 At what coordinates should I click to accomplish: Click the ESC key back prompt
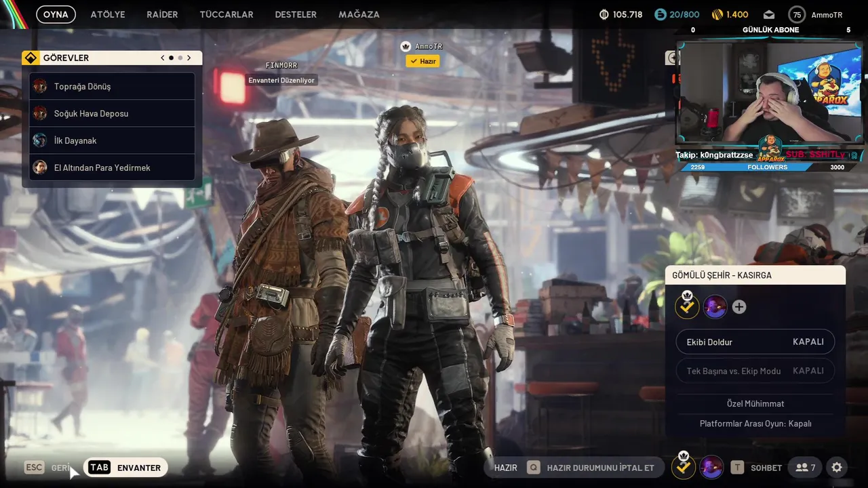pos(34,468)
